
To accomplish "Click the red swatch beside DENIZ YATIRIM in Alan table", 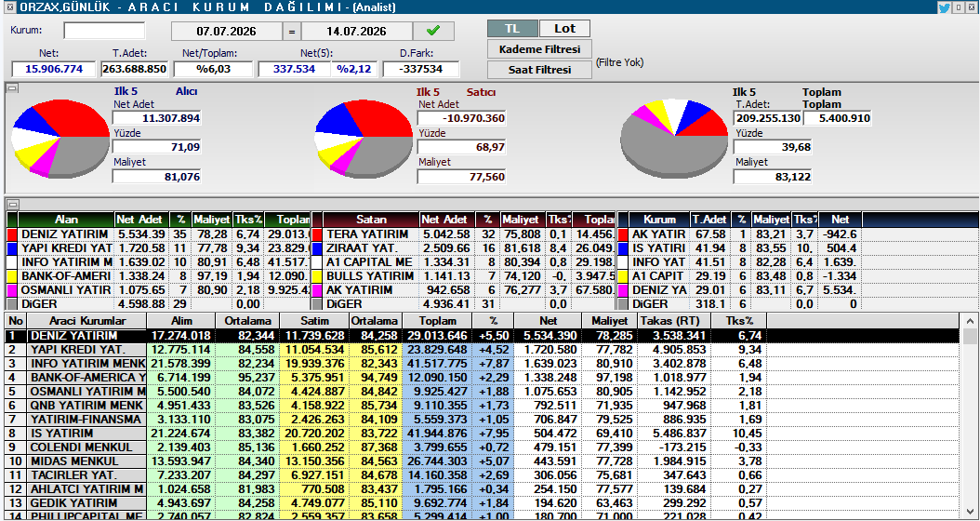I will 12,234.
